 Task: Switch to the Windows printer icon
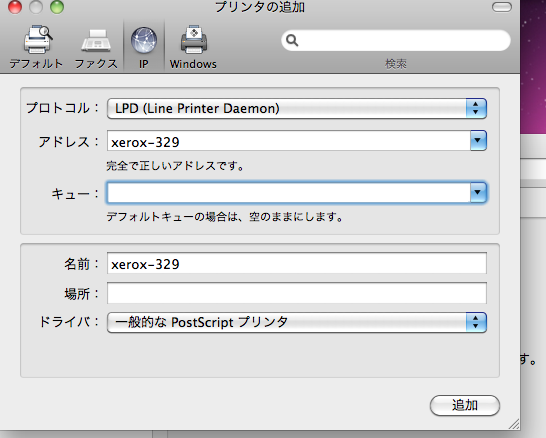(194, 39)
